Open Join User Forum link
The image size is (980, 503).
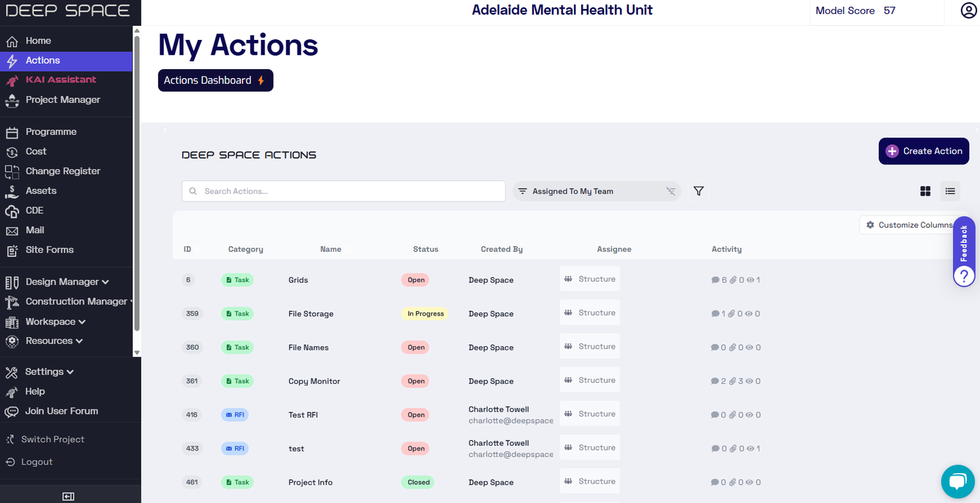(x=62, y=411)
